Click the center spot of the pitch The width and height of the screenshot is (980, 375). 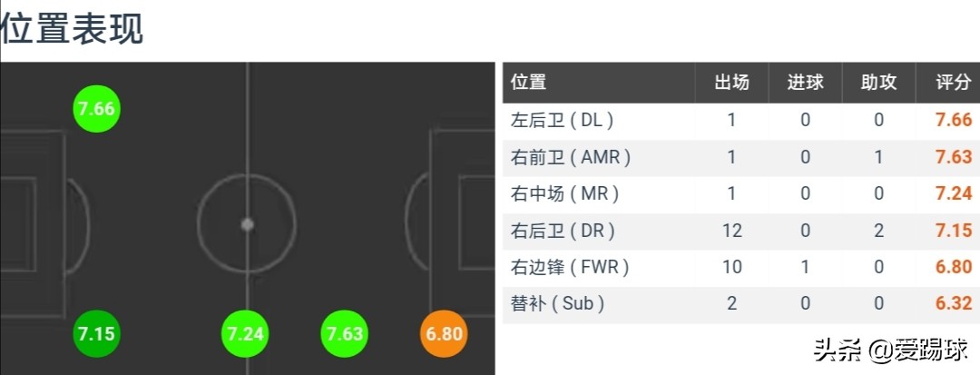[x=247, y=224]
